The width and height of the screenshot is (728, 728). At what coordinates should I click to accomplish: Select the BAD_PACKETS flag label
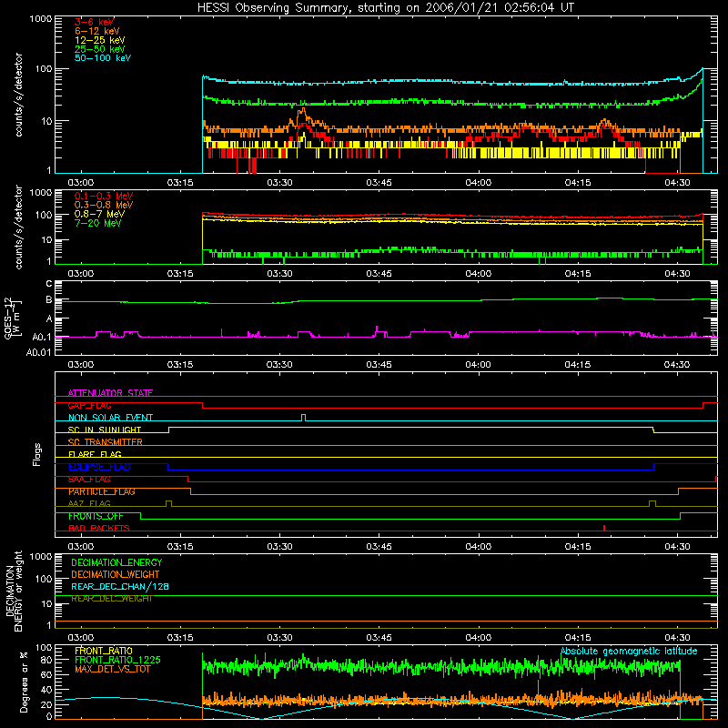click(99, 528)
